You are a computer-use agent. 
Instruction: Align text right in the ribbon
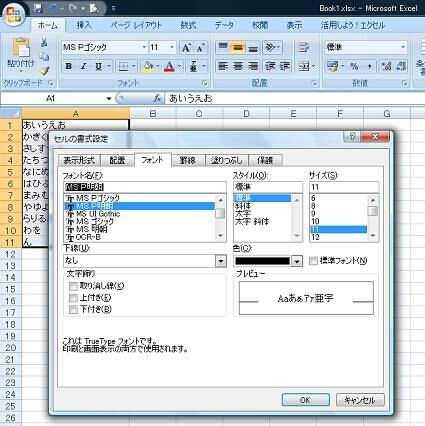[x=253, y=66]
